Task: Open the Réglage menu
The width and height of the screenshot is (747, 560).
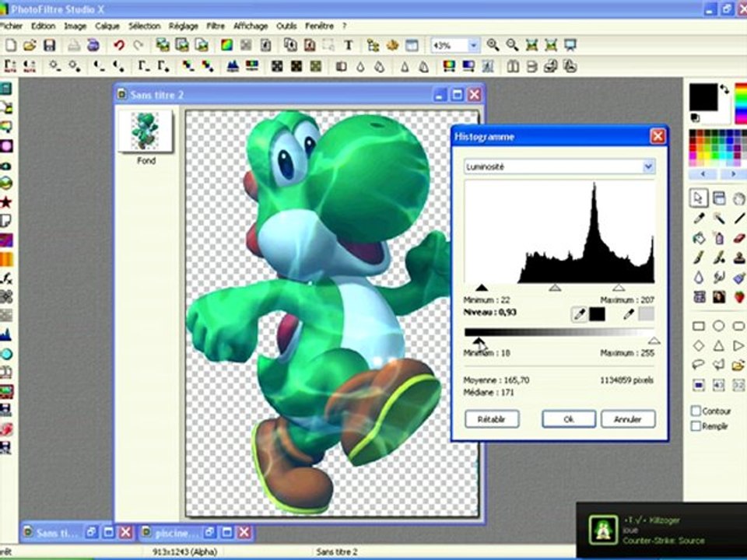Action: click(184, 26)
